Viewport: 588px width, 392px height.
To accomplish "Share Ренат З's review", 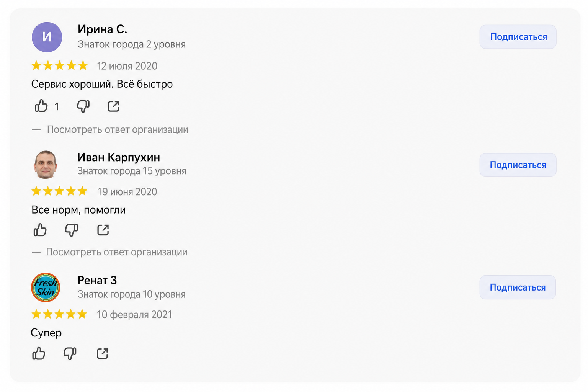I will click(103, 353).
